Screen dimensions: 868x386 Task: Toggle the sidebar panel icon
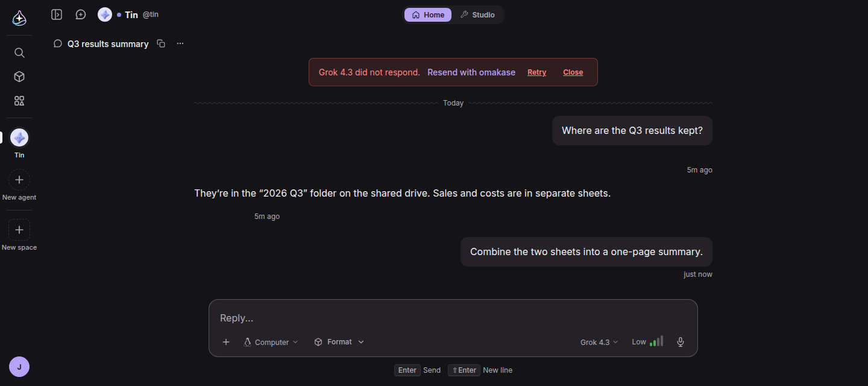pos(57,14)
